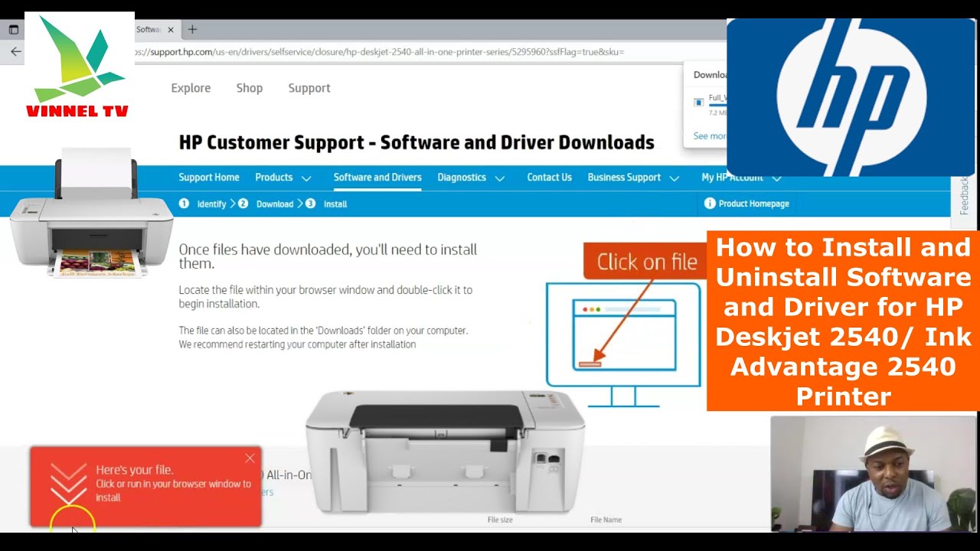Go to Support Home
This screenshot has height=551, width=980.
209,177
